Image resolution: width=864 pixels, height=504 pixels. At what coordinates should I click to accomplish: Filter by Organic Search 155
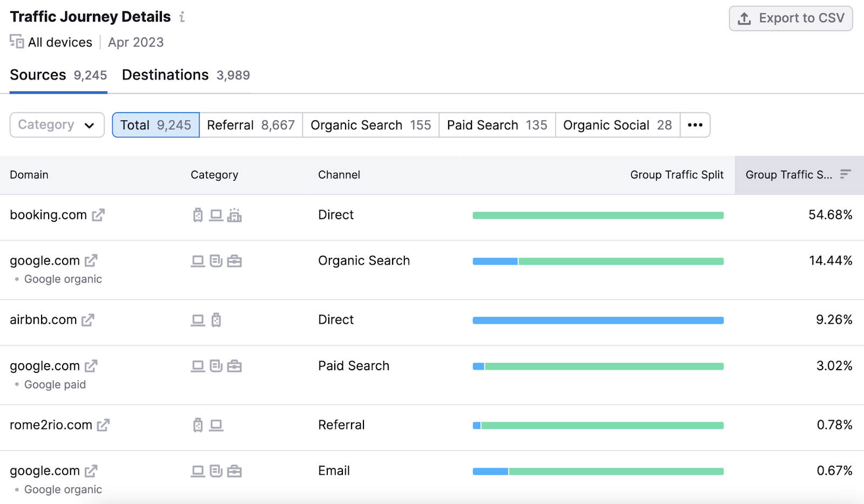[371, 125]
